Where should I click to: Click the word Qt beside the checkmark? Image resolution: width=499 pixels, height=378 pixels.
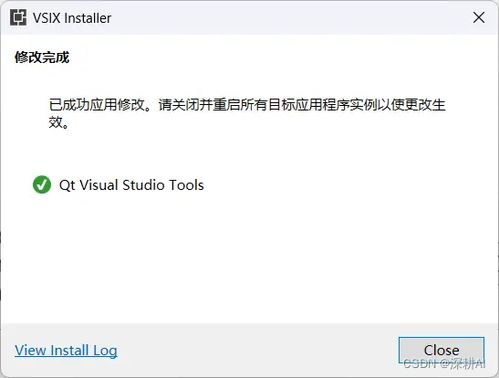pos(67,185)
